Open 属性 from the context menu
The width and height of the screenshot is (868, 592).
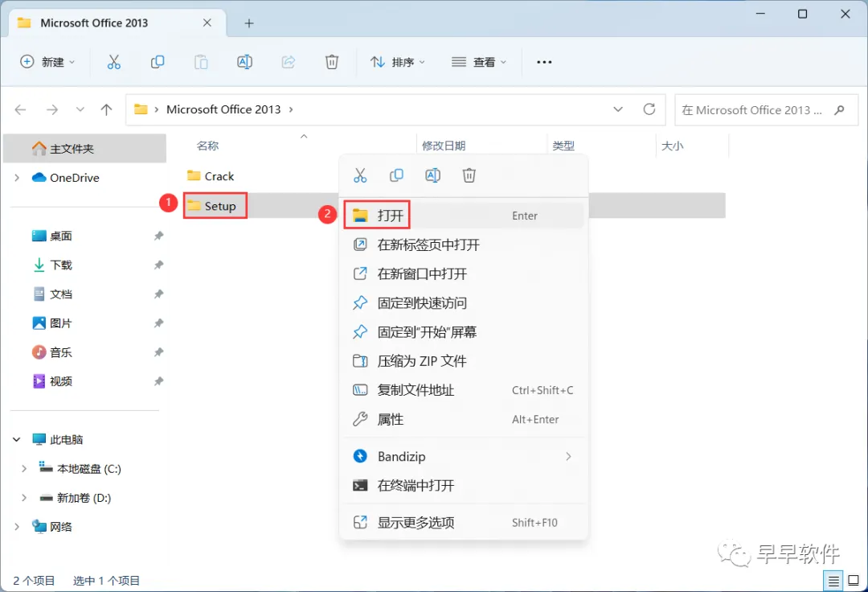pyautogui.click(x=464, y=419)
